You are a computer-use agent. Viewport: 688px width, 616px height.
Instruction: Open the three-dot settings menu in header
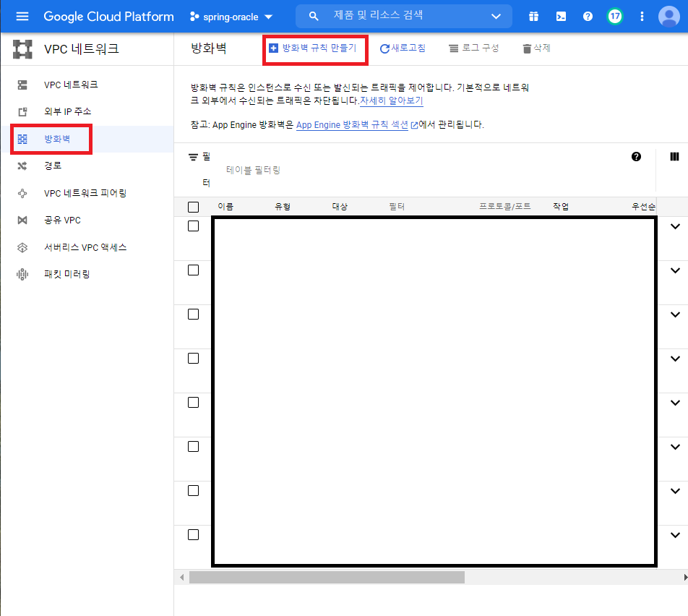point(642,16)
